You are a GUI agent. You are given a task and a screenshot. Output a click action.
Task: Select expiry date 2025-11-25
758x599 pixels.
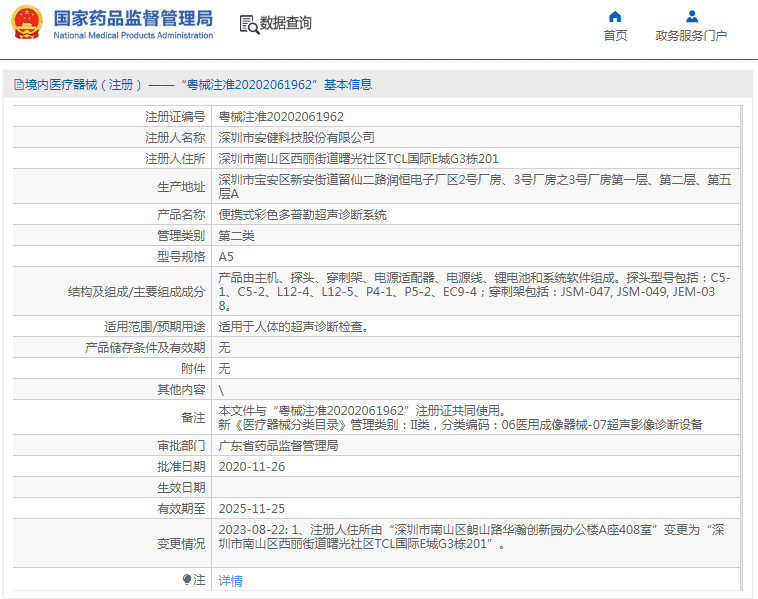tap(251, 509)
